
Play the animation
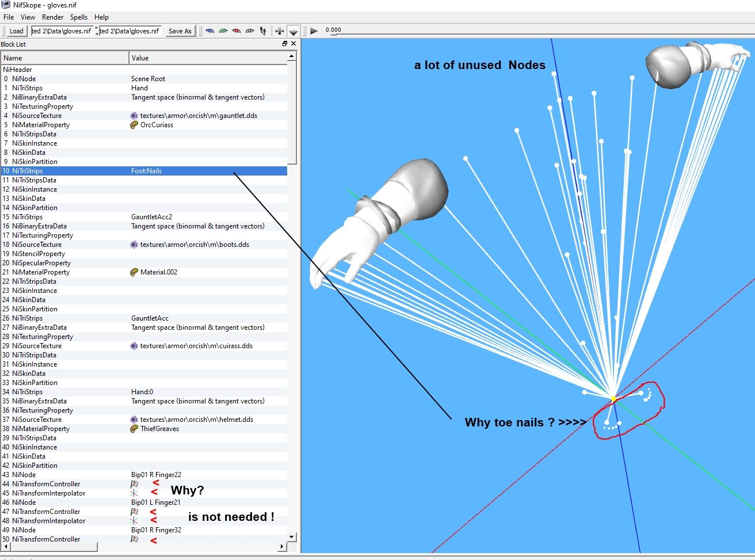[x=314, y=31]
